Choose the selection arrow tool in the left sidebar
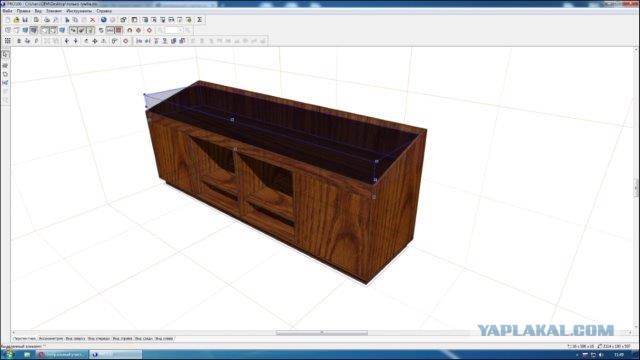Screen dimensions: 640x360 [5, 54]
